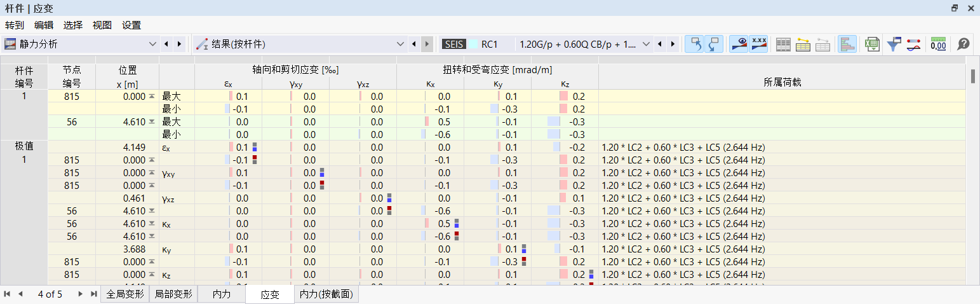Export table to Excel
980x304 pixels.
873,44
